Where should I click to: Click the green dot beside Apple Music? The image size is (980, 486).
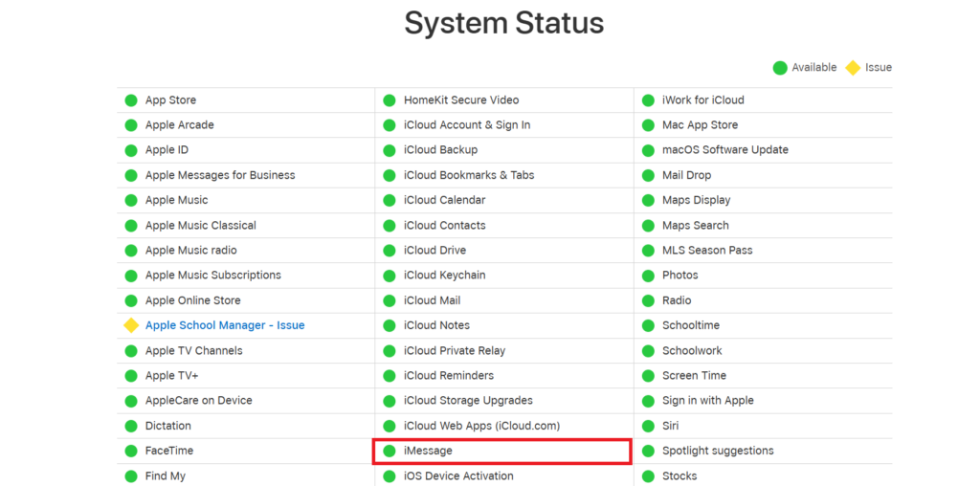coord(130,201)
